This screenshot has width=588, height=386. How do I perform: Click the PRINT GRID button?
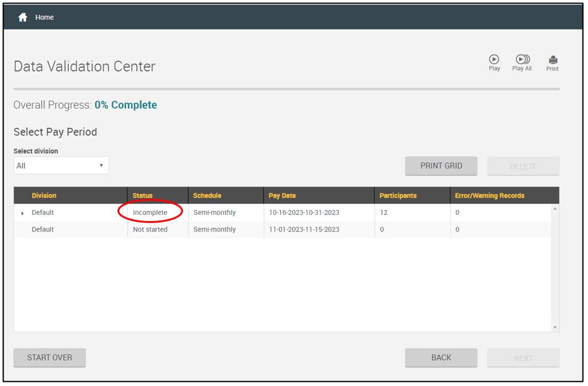click(441, 166)
